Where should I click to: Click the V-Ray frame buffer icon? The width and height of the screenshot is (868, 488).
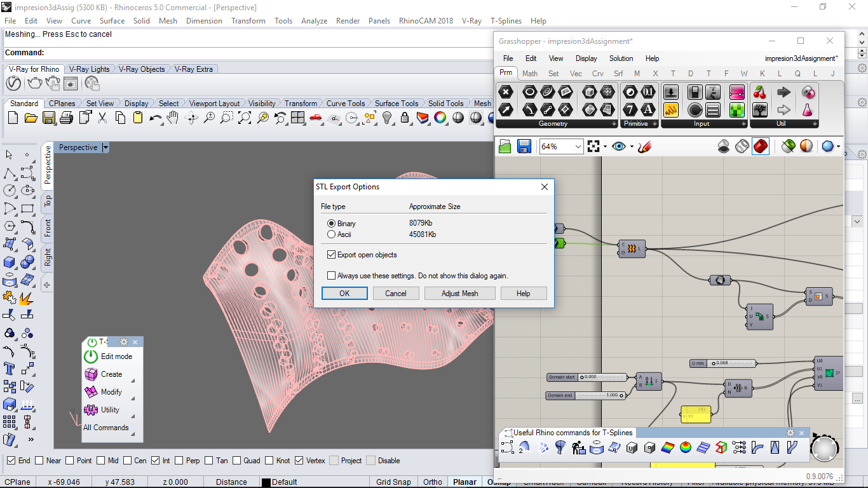71,83
